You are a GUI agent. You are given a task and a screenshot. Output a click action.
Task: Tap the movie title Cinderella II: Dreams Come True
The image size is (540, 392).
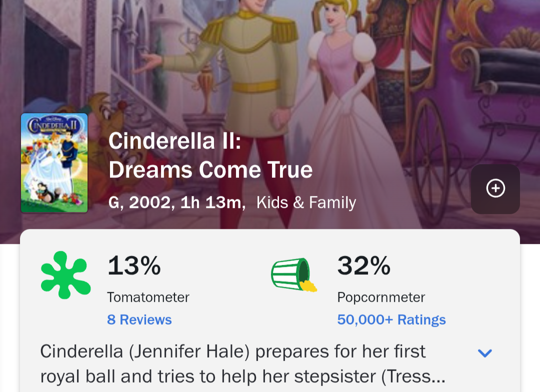(x=210, y=156)
